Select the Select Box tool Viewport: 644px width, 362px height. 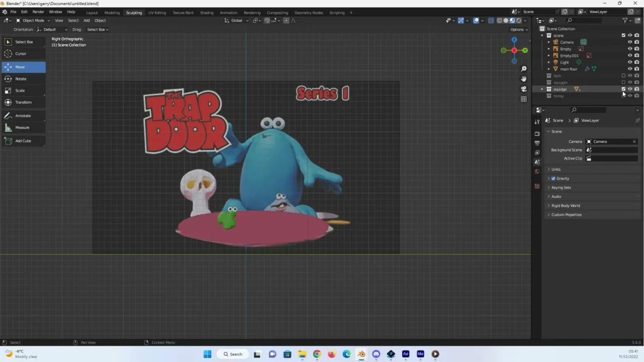24,42
